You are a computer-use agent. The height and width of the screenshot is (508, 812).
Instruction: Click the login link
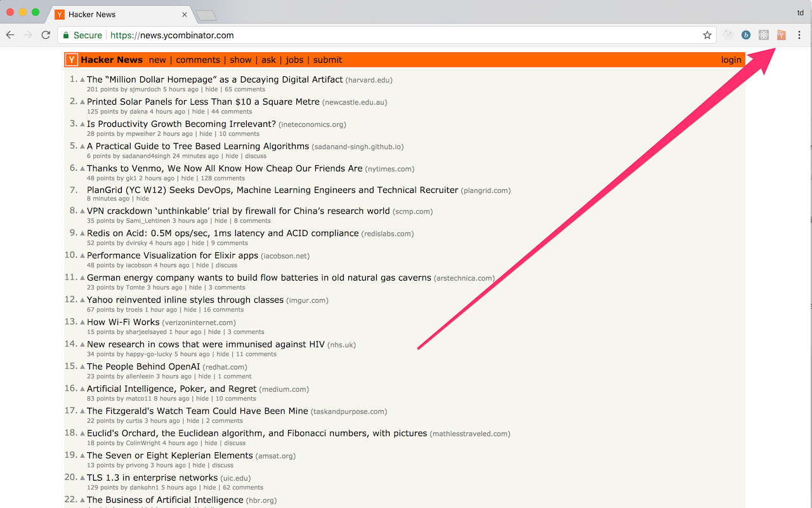731,60
